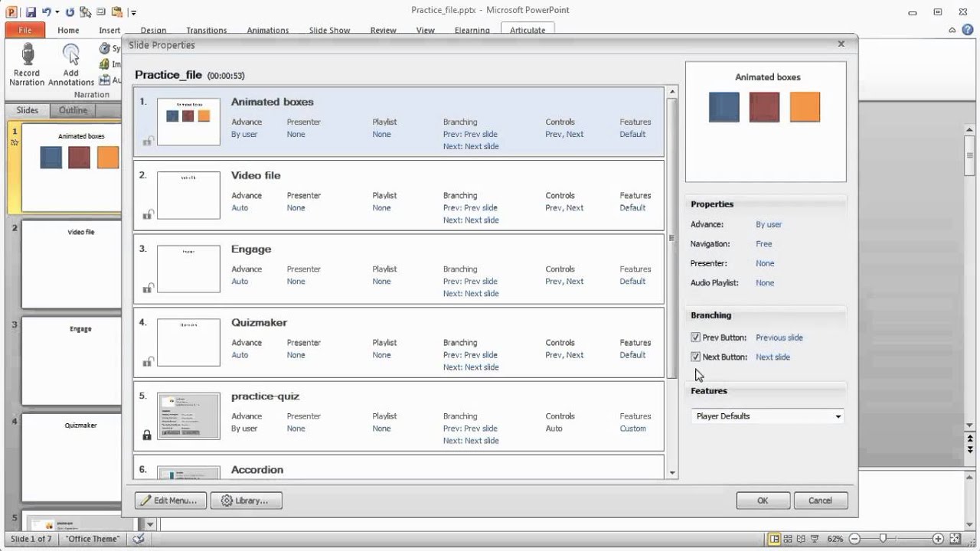Click the locked padlock on practice-quiz row
Screen dimensions: 980x551
(147, 435)
